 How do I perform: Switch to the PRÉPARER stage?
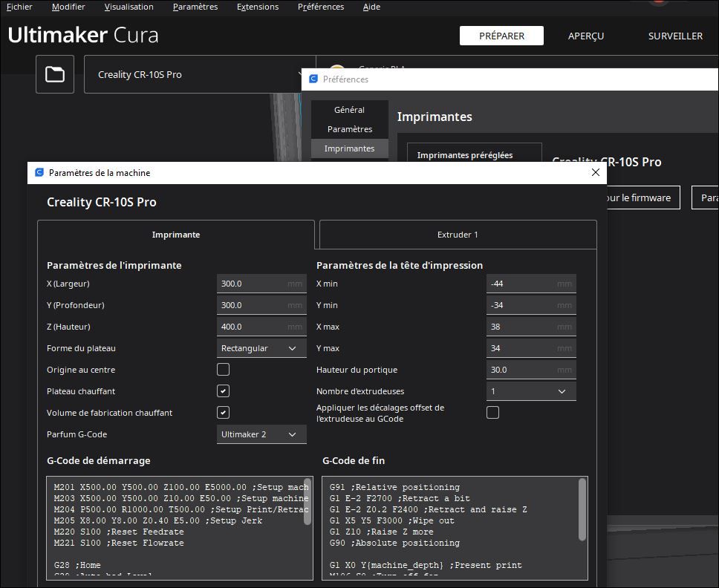[x=501, y=36]
